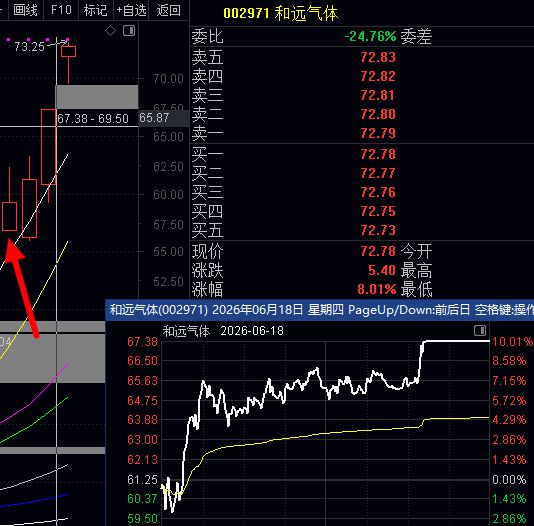
Task: Click the 卖五 row label
Action: pos(207,57)
